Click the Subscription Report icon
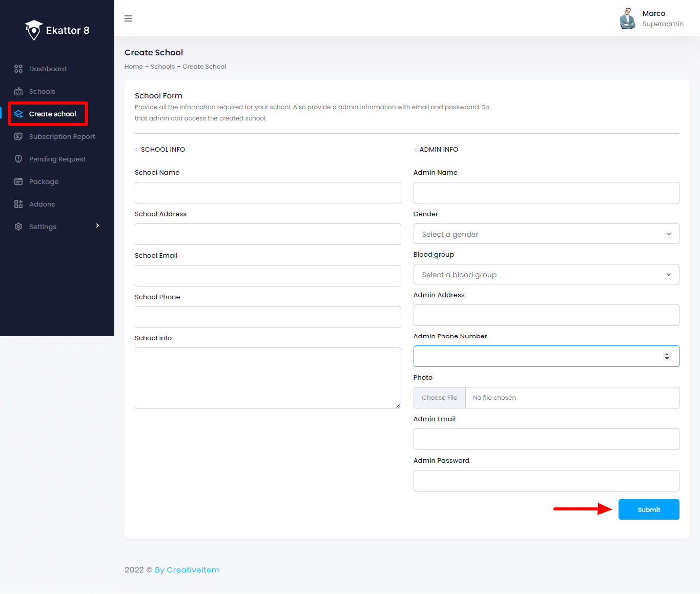This screenshot has width=700, height=594. pos(18,136)
